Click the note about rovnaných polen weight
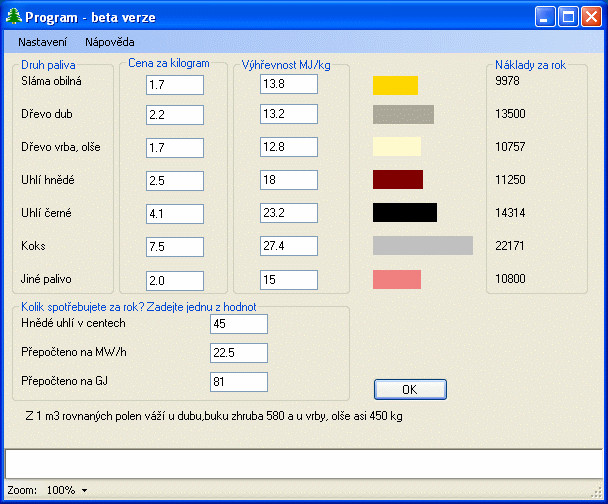 (x=214, y=416)
